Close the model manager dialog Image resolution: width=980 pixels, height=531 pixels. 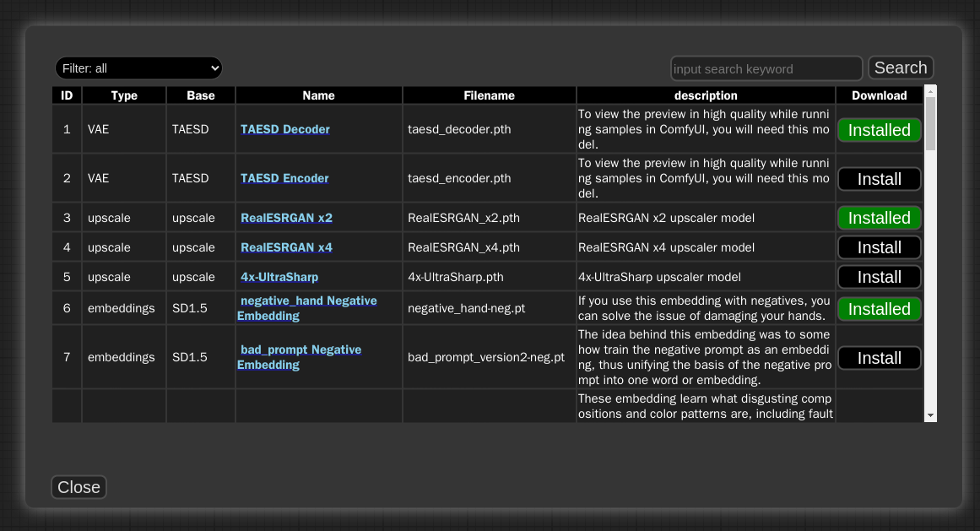click(79, 487)
